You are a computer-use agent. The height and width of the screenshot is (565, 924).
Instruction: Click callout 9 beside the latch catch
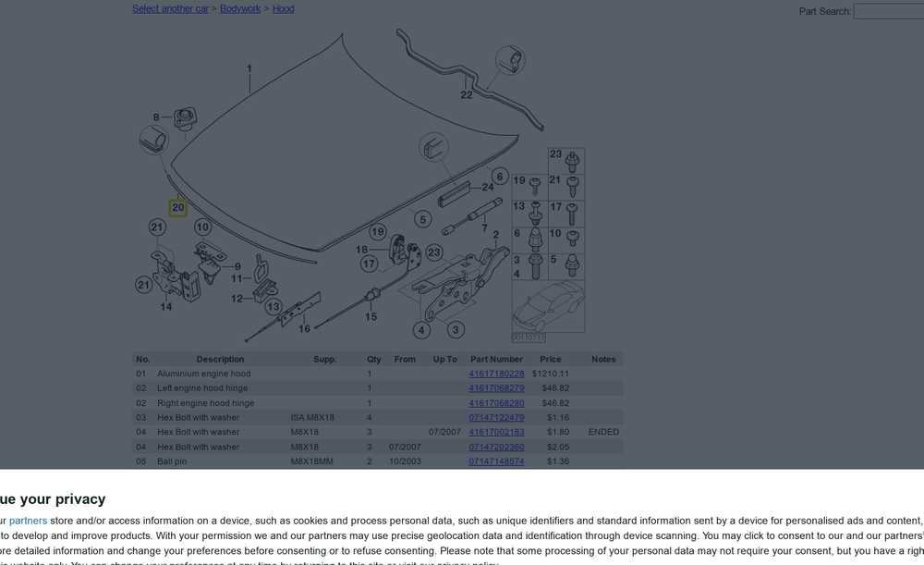(237, 266)
